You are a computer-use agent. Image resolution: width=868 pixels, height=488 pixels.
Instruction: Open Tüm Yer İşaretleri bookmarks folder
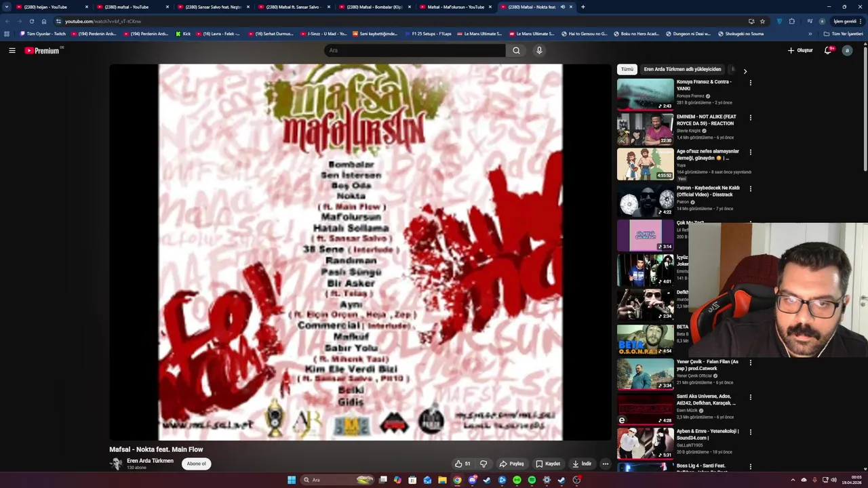click(x=843, y=34)
